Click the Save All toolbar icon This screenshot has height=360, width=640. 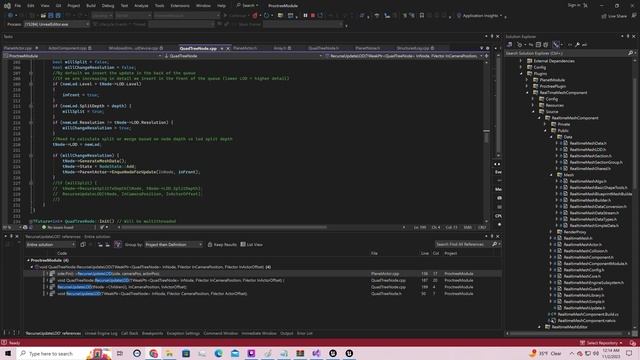(x=58, y=16)
